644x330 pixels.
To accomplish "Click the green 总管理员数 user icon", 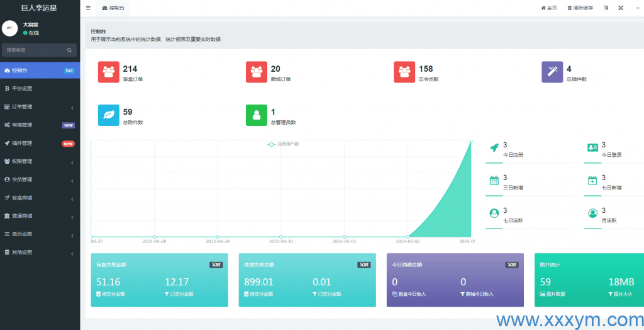I will pos(257,115).
